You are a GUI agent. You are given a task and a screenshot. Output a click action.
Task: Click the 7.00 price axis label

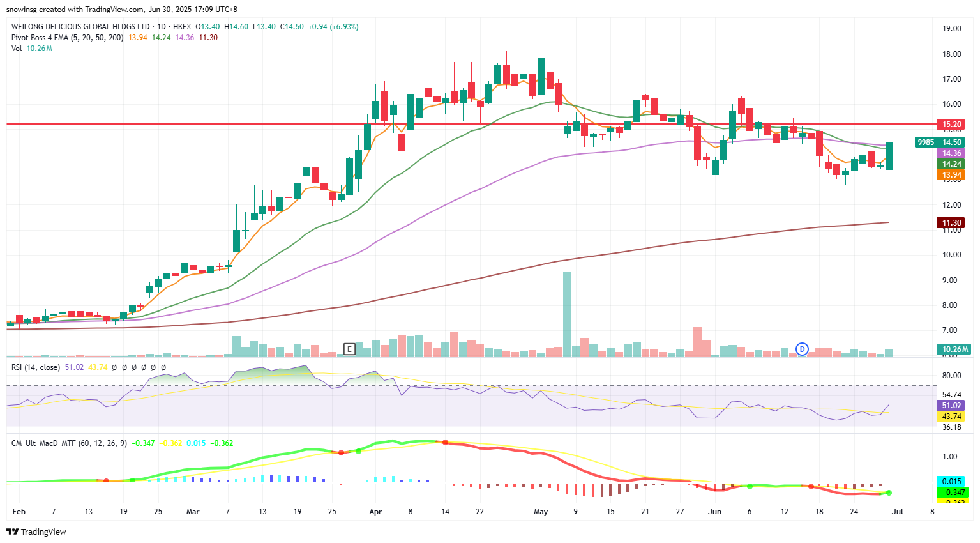pos(950,330)
